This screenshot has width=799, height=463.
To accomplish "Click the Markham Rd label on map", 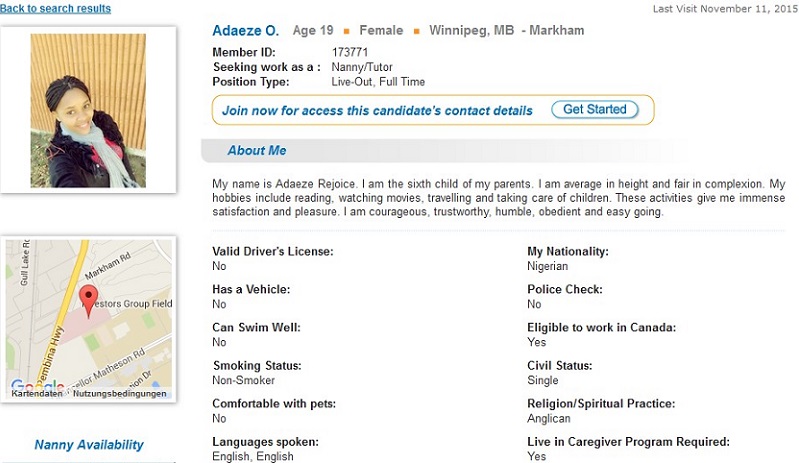I will click(108, 265).
